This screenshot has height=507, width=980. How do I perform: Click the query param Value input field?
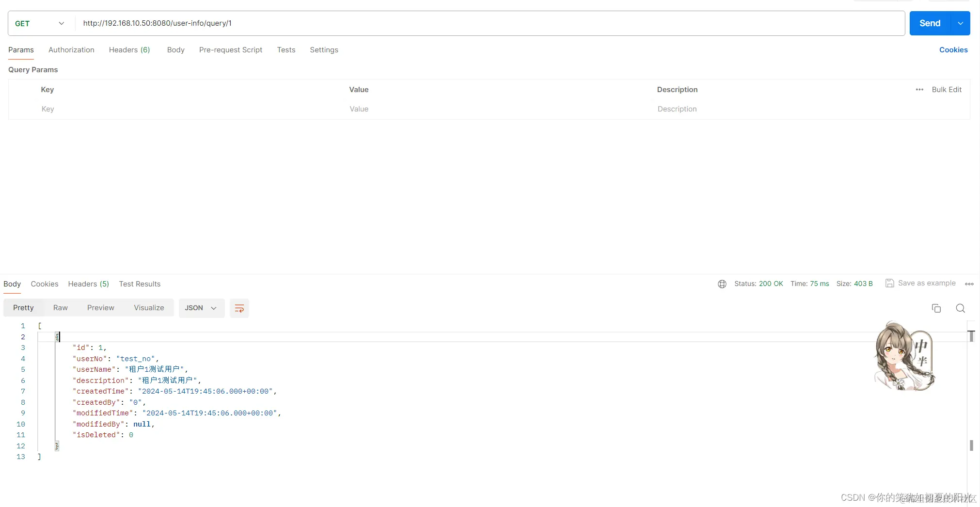click(x=499, y=109)
